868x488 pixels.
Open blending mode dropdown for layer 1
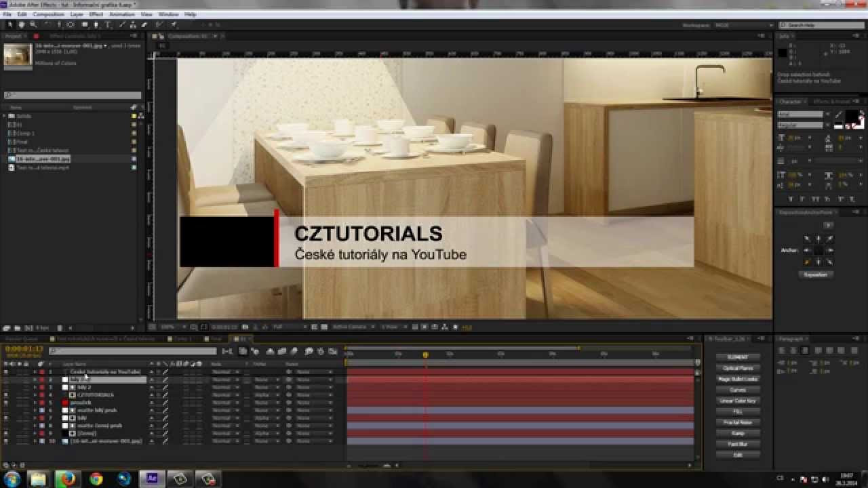(x=225, y=372)
